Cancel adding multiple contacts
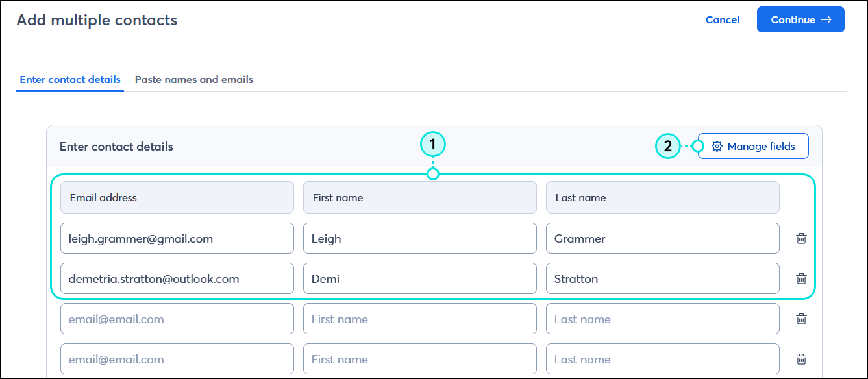 tap(723, 20)
